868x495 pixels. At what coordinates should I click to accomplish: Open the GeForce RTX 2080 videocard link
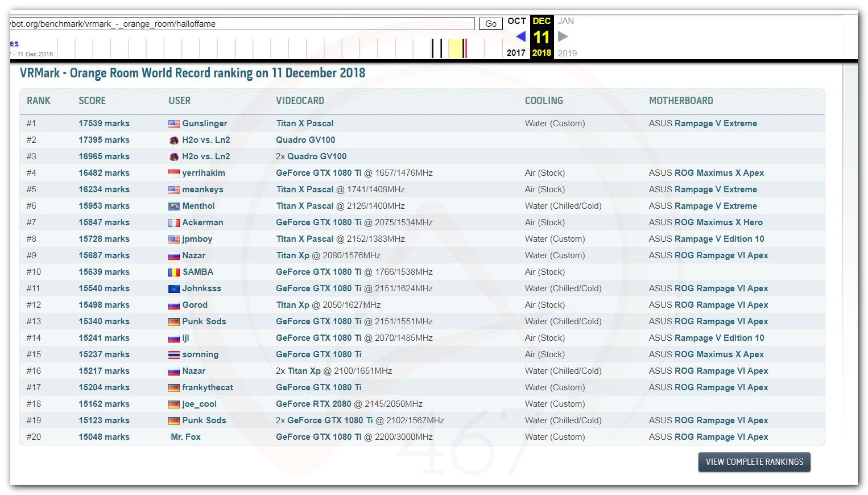click(x=313, y=404)
